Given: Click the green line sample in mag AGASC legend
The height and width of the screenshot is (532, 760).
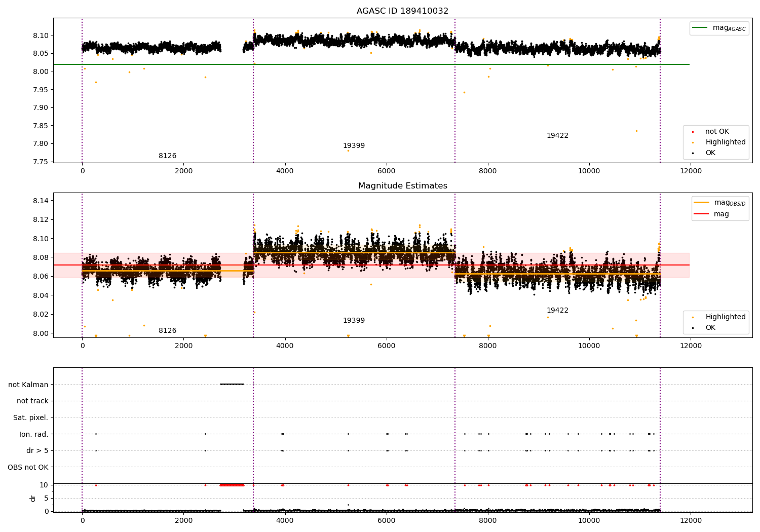Looking at the screenshot, I should tap(700, 28).
